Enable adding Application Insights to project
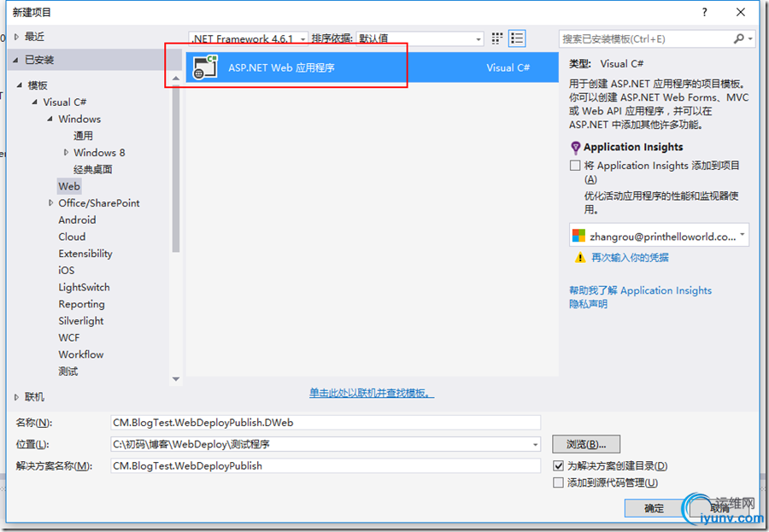This screenshot has height=532, width=769. [575, 166]
